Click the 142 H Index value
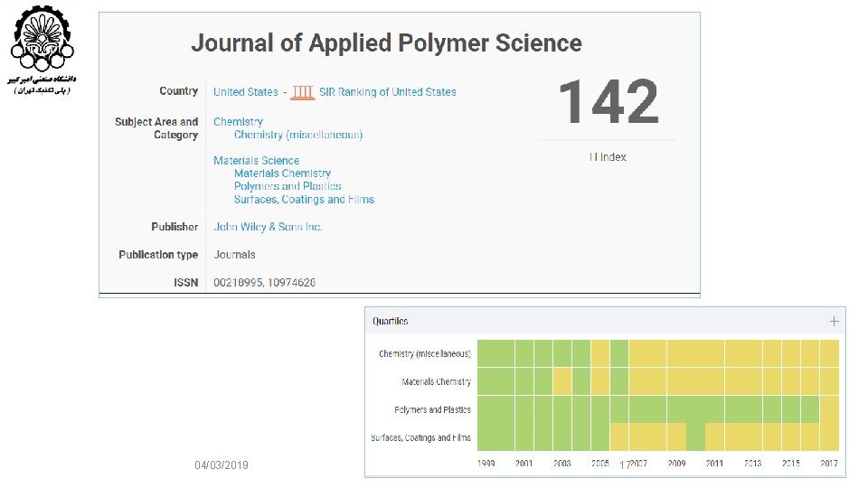868x488 pixels. [x=609, y=102]
